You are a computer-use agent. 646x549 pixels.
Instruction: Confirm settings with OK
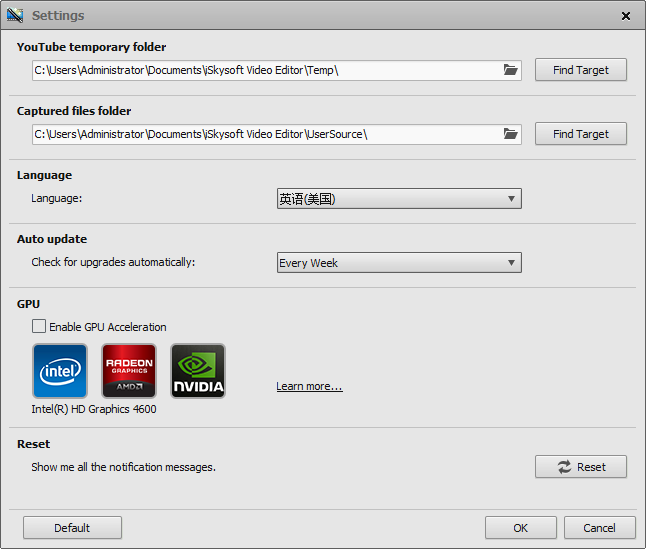(x=520, y=528)
